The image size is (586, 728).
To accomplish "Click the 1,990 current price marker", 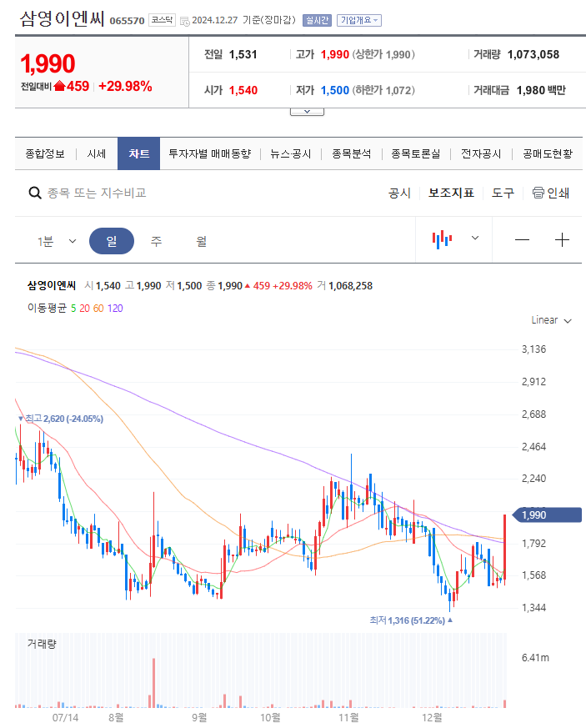I will tap(547, 515).
